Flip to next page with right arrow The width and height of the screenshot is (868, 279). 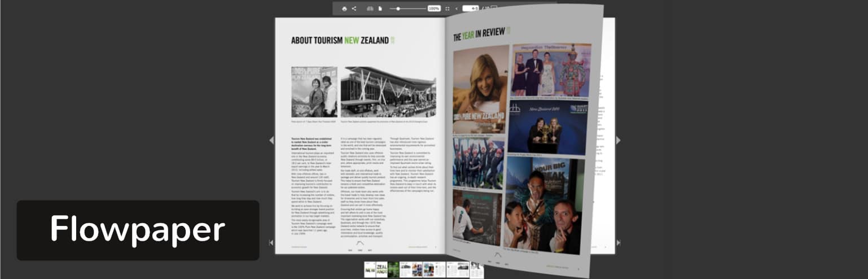(618, 140)
